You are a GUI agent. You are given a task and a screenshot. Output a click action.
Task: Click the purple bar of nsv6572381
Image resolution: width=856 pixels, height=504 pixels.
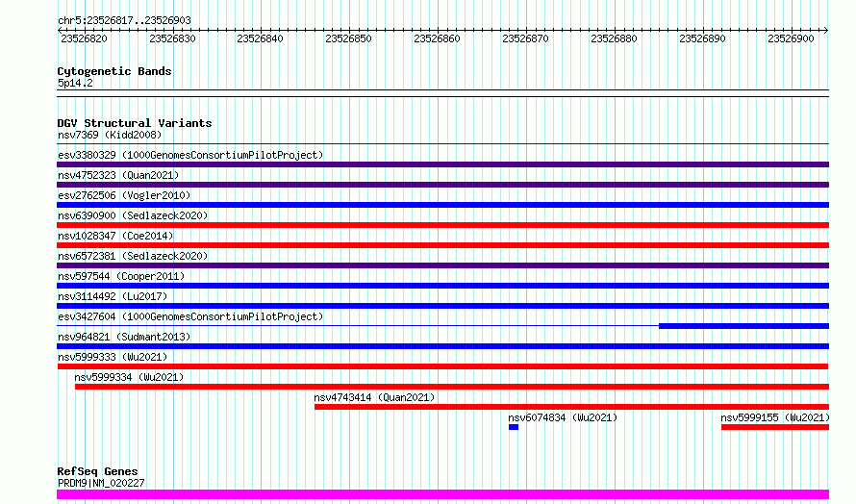coord(442,265)
